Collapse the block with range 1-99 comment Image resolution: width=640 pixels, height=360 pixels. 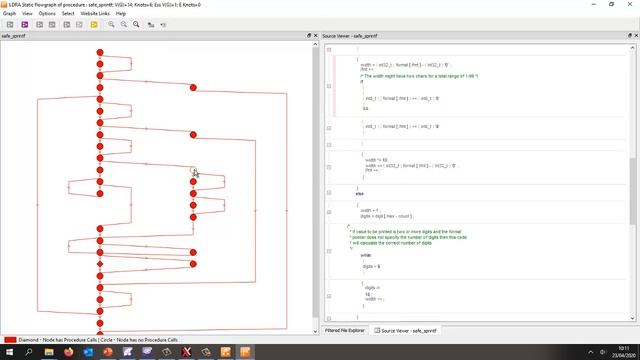(x=329, y=86)
